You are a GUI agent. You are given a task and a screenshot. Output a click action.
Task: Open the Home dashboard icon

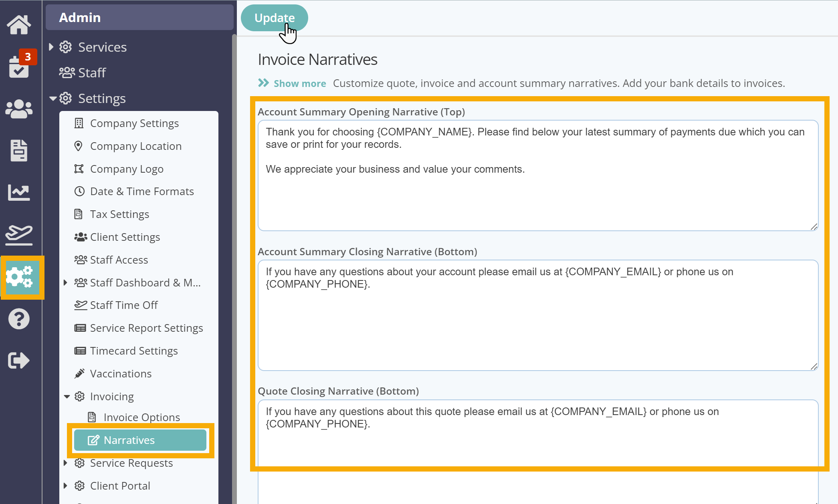[x=19, y=25]
